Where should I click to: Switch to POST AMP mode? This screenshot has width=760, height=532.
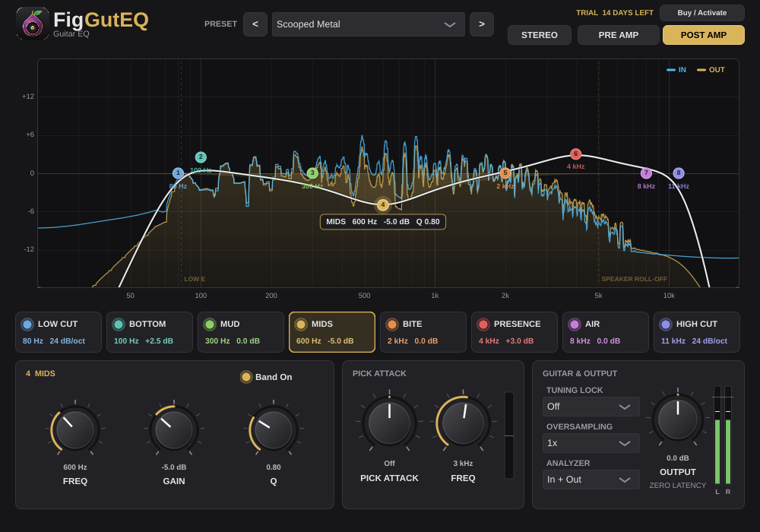(x=704, y=35)
